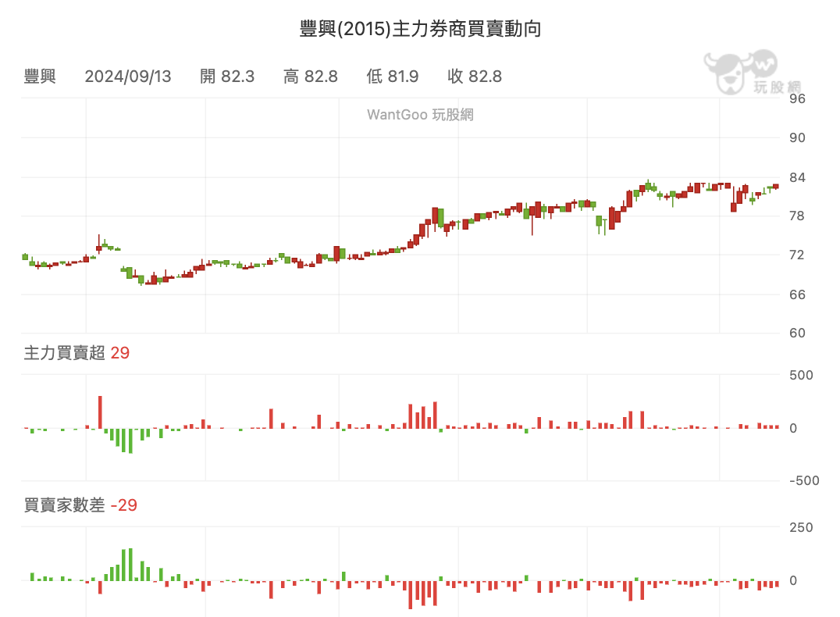Click the low price 低 81.9

pyautogui.click(x=393, y=76)
